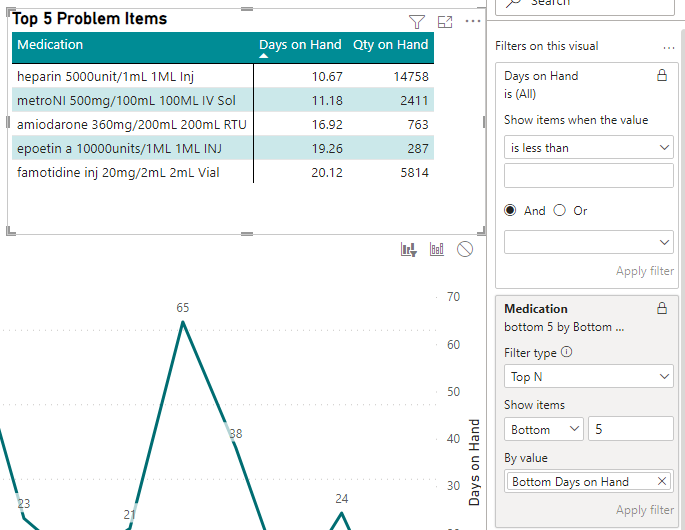The width and height of the screenshot is (685, 530).
Task: Click the 10.67 Days on Hand cell
Action: coord(327,76)
